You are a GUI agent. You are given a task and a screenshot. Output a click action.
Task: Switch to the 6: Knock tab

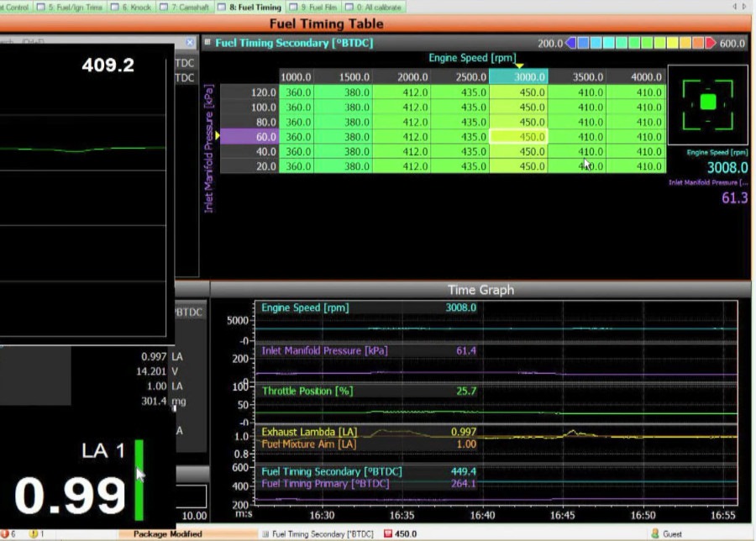tap(131, 7)
